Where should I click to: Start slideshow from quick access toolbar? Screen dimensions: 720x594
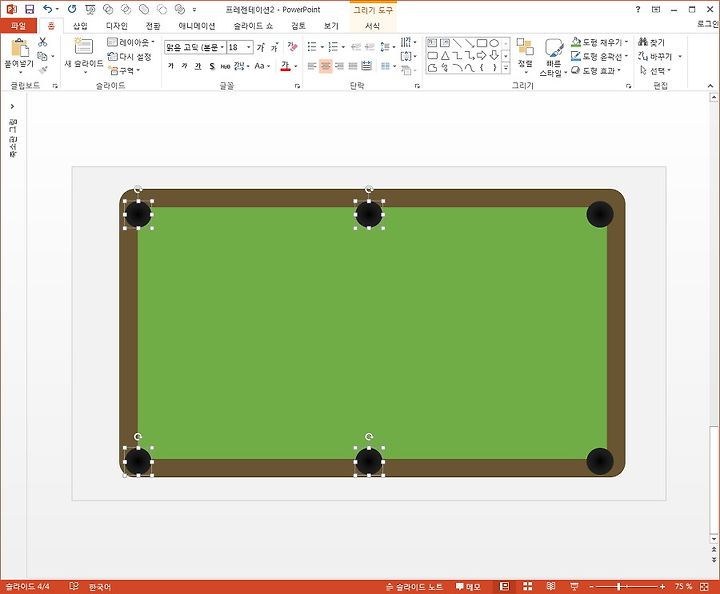tap(90, 9)
